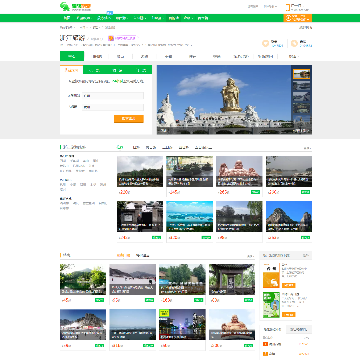
Task: Select the orange-underlined search panel tab
Action: [72, 70]
